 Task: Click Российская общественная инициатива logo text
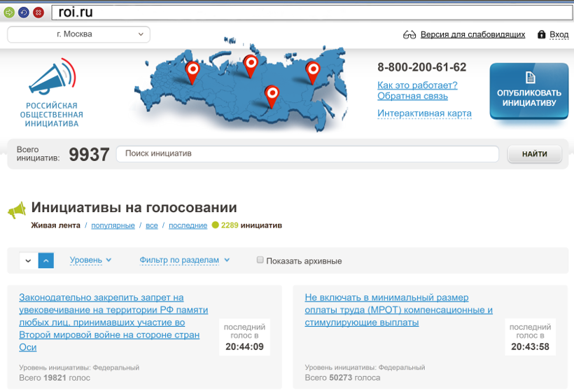coord(52,115)
